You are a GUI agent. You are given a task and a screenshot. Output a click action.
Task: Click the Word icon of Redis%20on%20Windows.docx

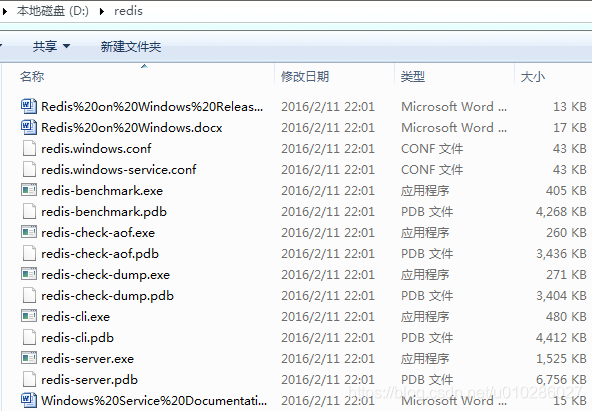pos(29,127)
